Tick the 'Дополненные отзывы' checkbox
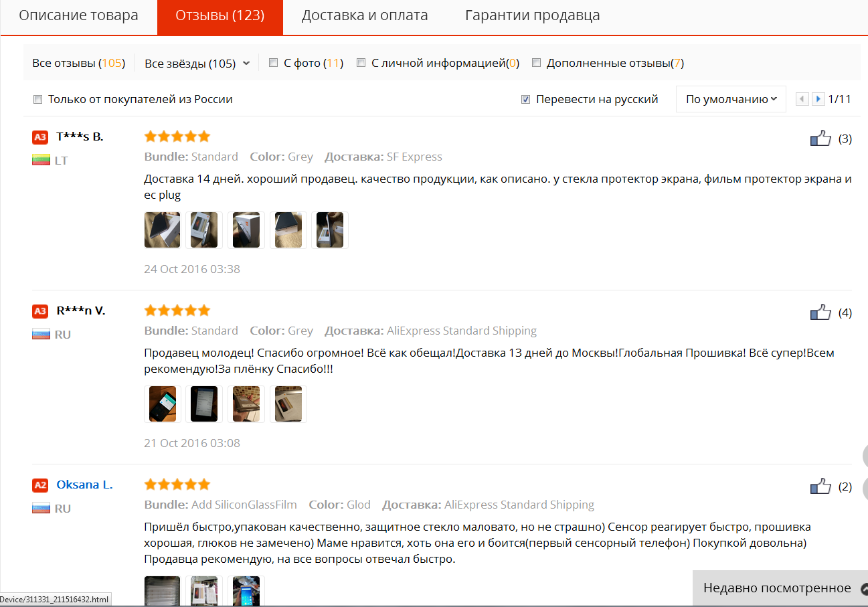Viewport: 868px width, 607px height. [536, 63]
